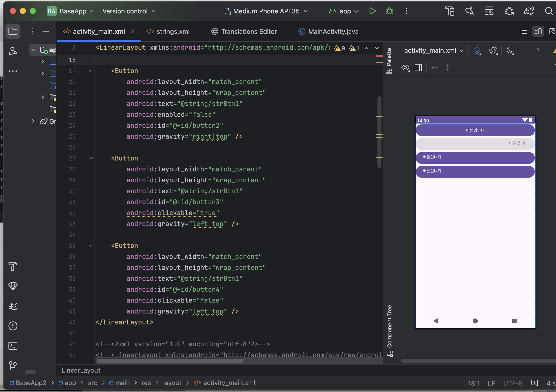This screenshot has width=556, height=392.
Task: Click the Debug app bug icon
Action: pyautogui.click(x=389, y=11)
